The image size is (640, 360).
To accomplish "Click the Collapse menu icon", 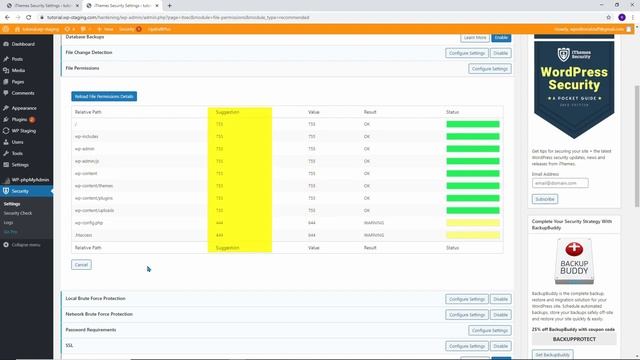I will pyautogui.click(x=6, y=245).
